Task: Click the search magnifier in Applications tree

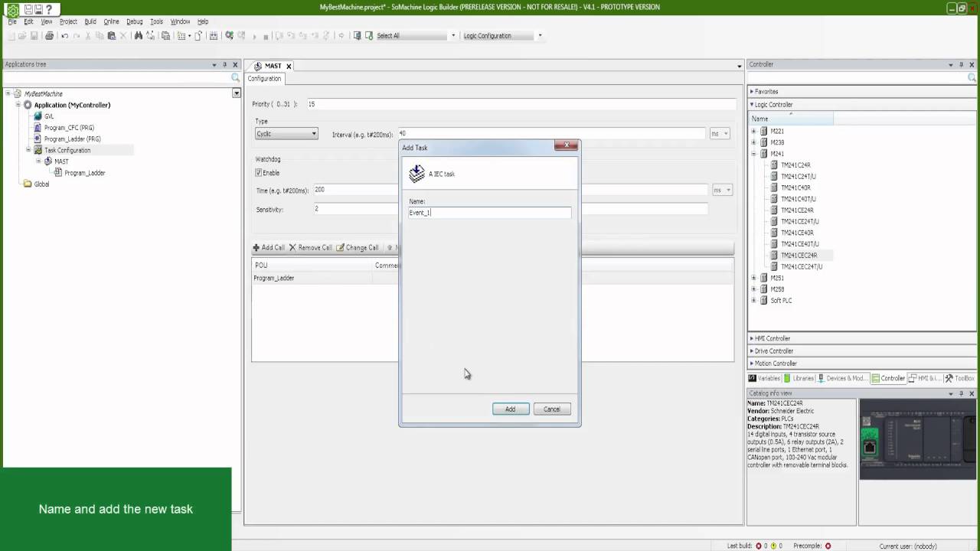Action: click(236, 78)
